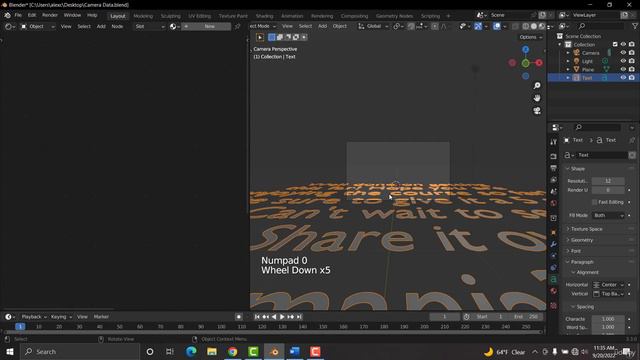640x360 pixels.
Task: Jump to the timeline end frame button
Action: coord(299,317)
